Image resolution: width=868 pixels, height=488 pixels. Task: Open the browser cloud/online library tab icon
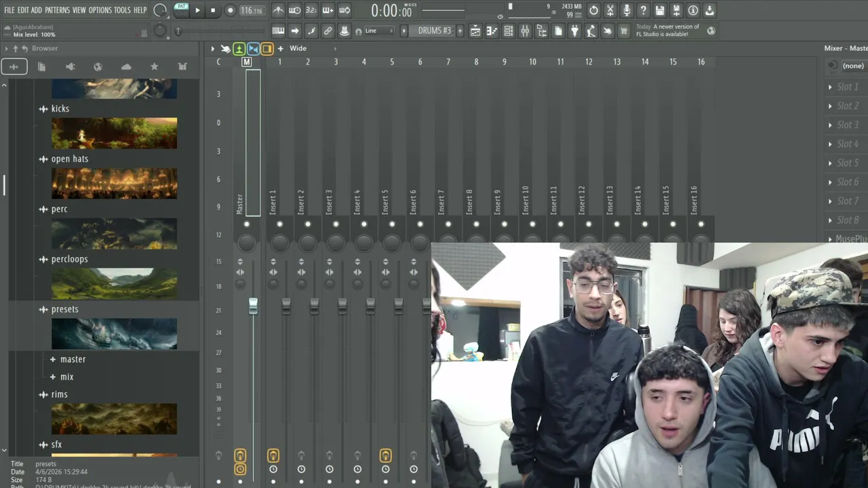(x=126, y=66)
